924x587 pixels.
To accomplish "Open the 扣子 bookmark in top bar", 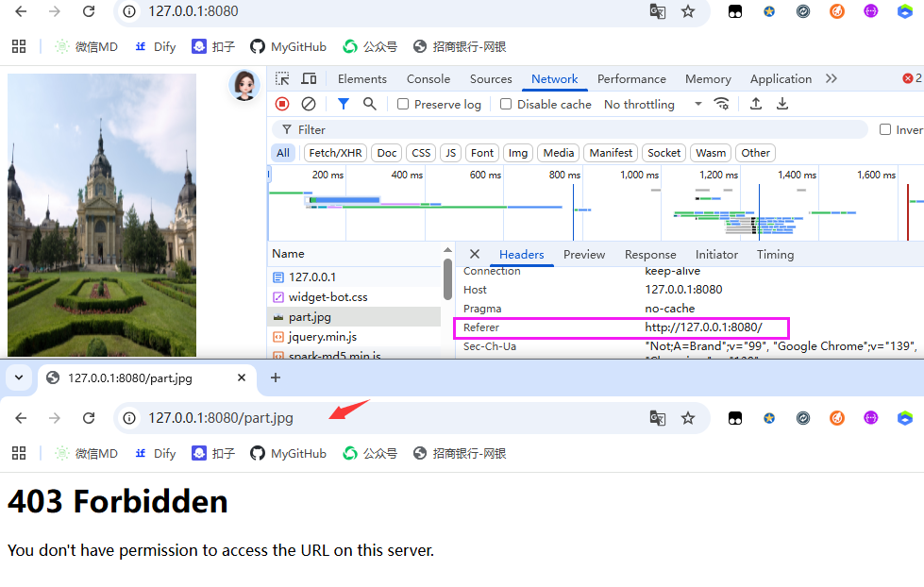I will pos(213,46).
